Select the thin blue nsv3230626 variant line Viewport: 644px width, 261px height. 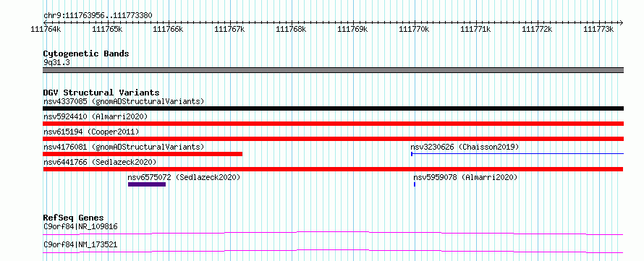tap(517, 154)
